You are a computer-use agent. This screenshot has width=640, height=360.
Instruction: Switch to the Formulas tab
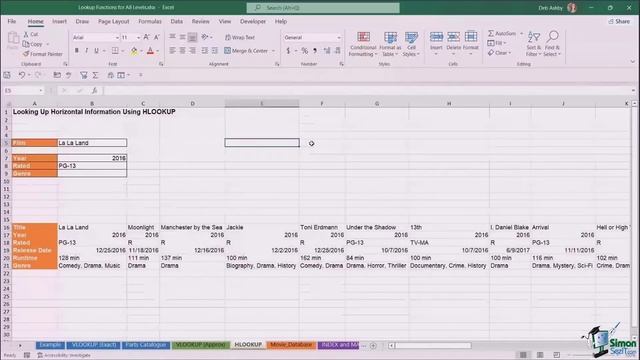pyautogui.click(x=150, y=21)
